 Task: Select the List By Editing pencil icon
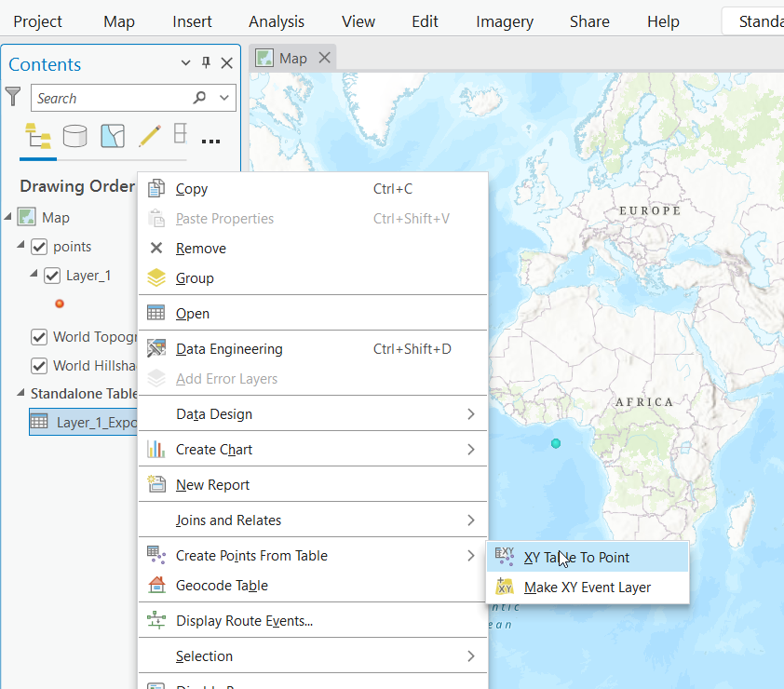[150, 136]
